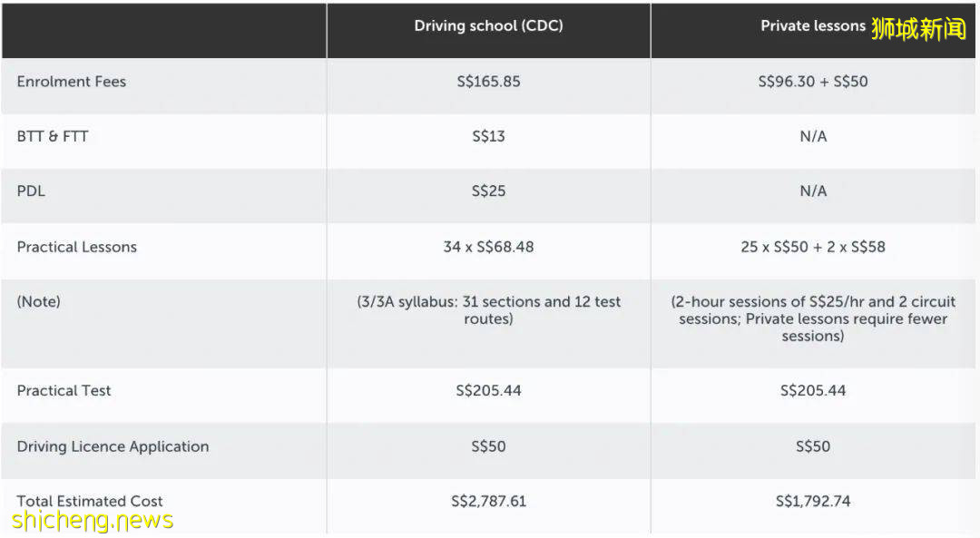Image resolution: width=980 pixels, height=538 pixels.
Task: Select the Practical Lessons row label
Action: click(x=77, y=247)
